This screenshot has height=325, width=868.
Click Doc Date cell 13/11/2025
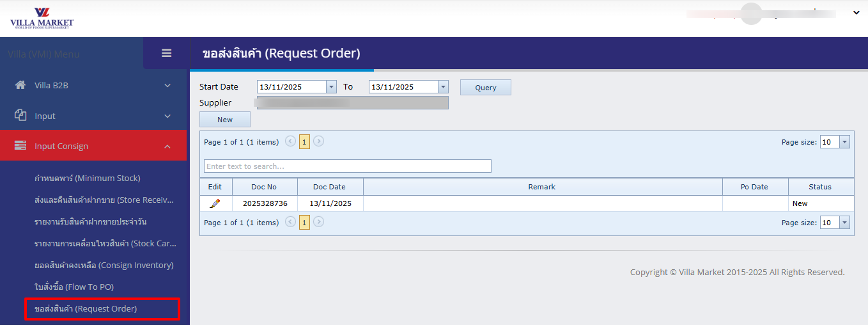(x=330, y=203)
